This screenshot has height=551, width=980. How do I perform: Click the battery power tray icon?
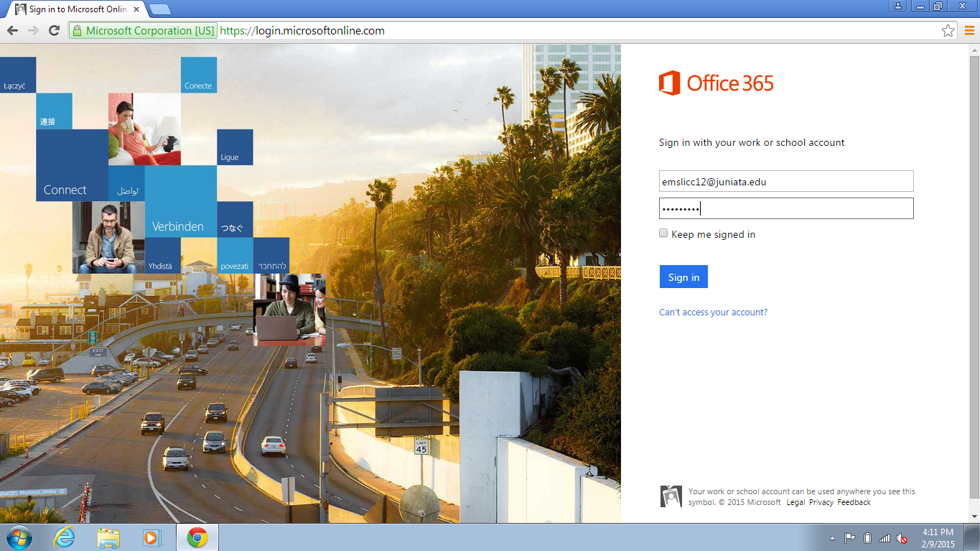click(x=867, y=538)
